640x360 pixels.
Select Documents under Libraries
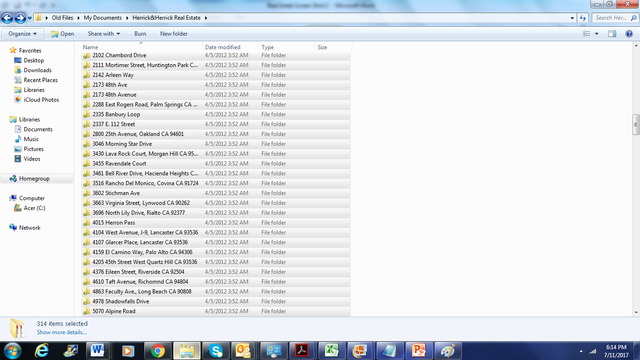38,129
